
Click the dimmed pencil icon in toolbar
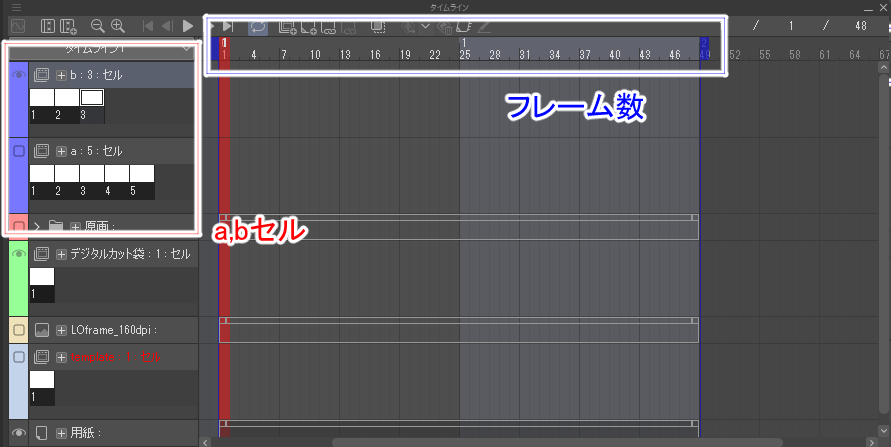click(x=484, y=27)
